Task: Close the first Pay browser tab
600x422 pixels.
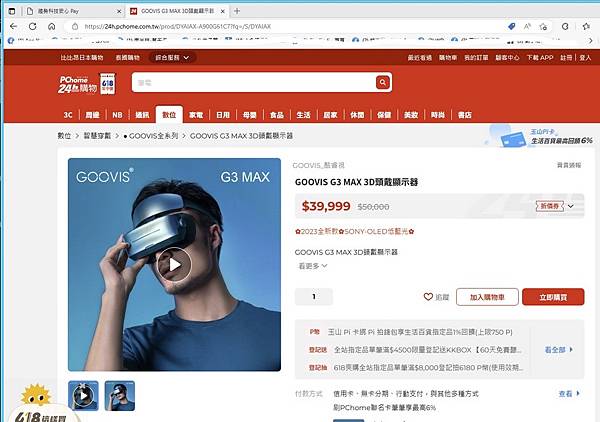Action: click(119, 11)
